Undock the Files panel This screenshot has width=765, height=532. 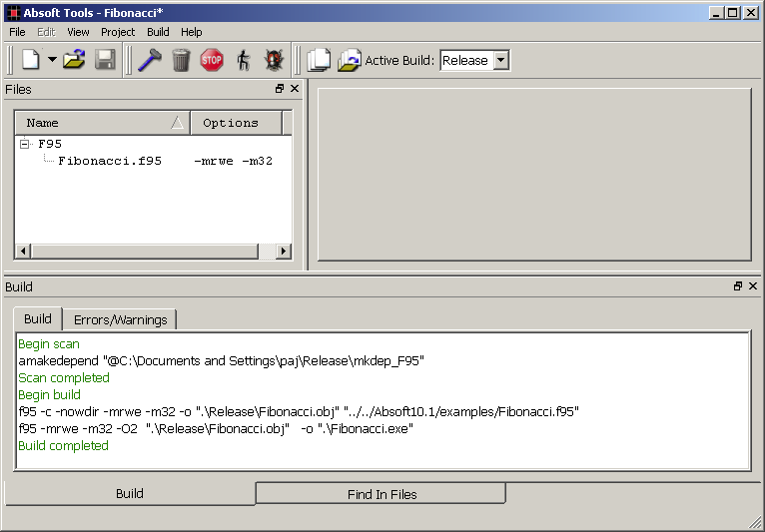(280, 88)
